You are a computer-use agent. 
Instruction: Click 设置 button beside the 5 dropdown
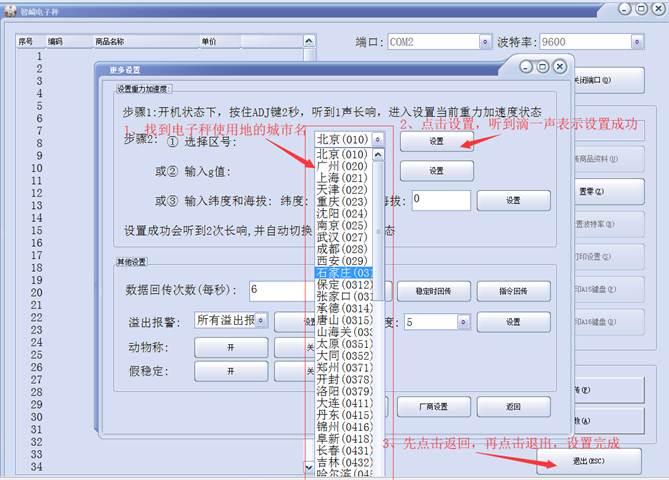point(513,322)
